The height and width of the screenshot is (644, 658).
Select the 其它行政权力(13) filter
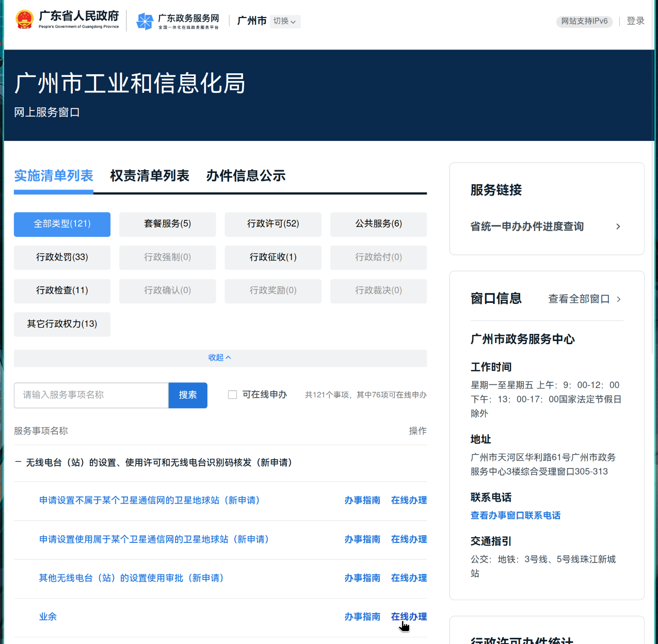point(62,324)
